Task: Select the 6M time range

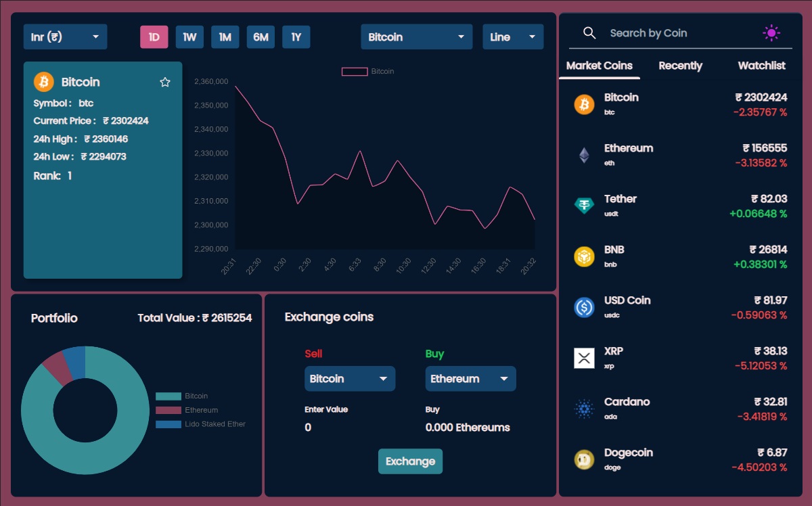Action: tap(261, 37)
